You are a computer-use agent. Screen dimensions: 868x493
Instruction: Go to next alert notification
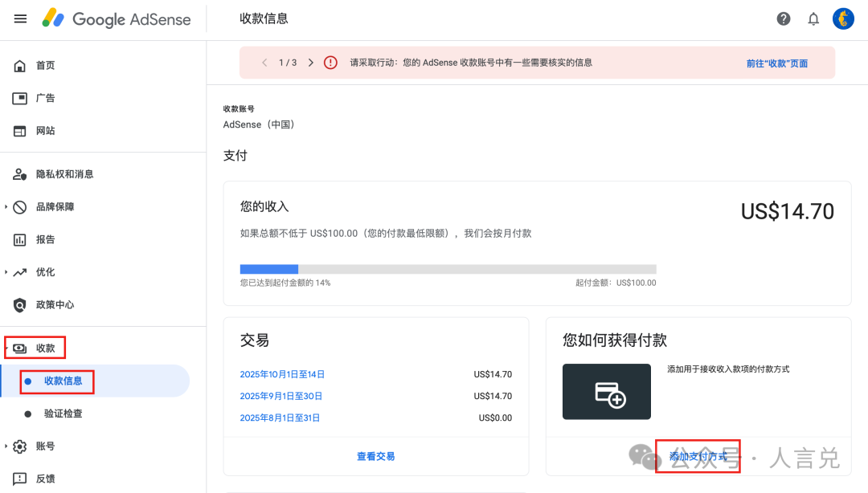pyautogui.click(x=310, y=63)
